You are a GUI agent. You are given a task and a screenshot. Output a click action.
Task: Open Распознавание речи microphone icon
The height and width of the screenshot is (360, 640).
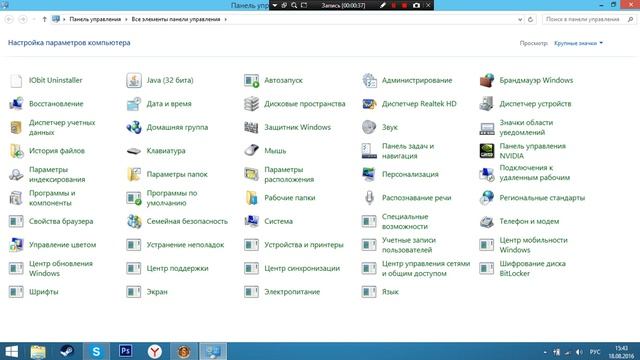[369, 198]
